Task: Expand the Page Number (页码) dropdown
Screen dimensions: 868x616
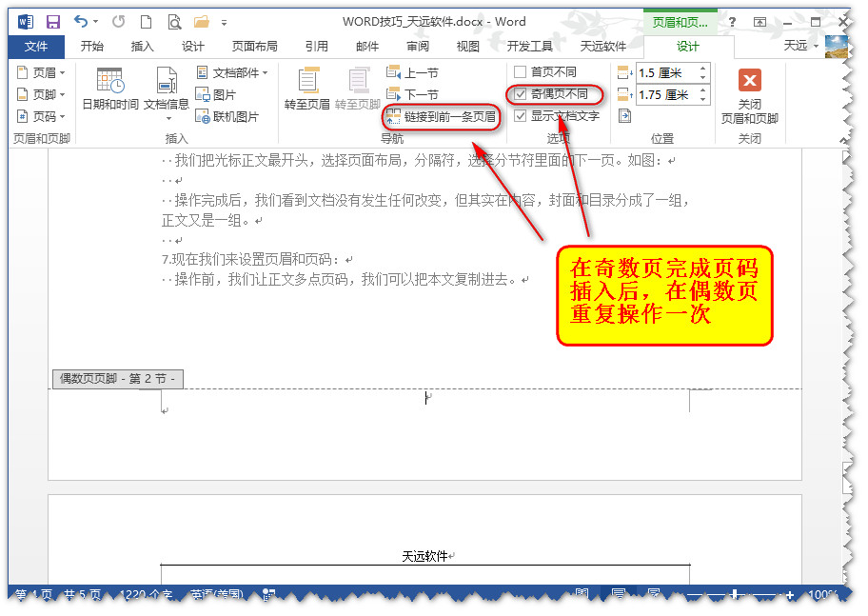Action: click(x=41, y=116)
